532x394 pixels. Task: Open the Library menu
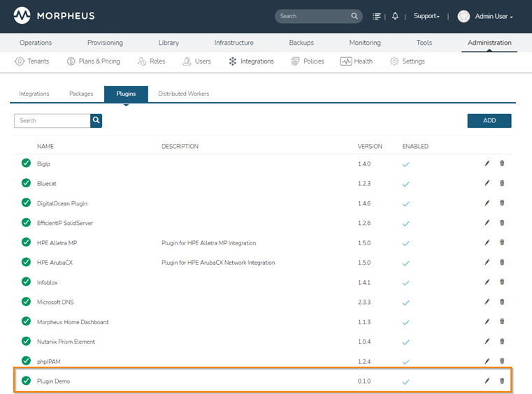click(x=168, y=43)
